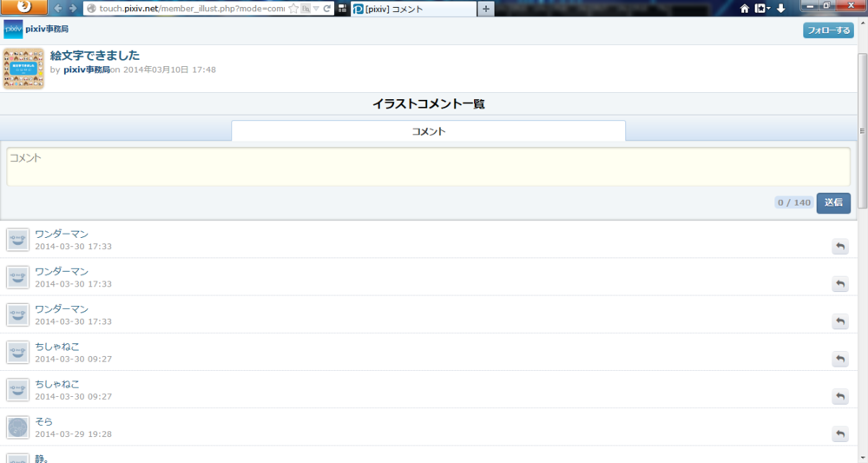
Task: Click the vertical page scrollbar thumb
Action: coord(863,131)
